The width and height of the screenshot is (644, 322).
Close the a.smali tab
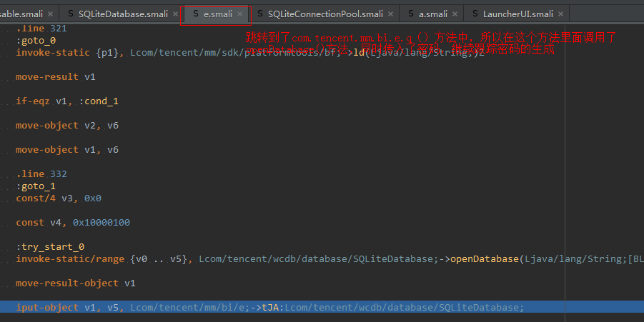455,14
